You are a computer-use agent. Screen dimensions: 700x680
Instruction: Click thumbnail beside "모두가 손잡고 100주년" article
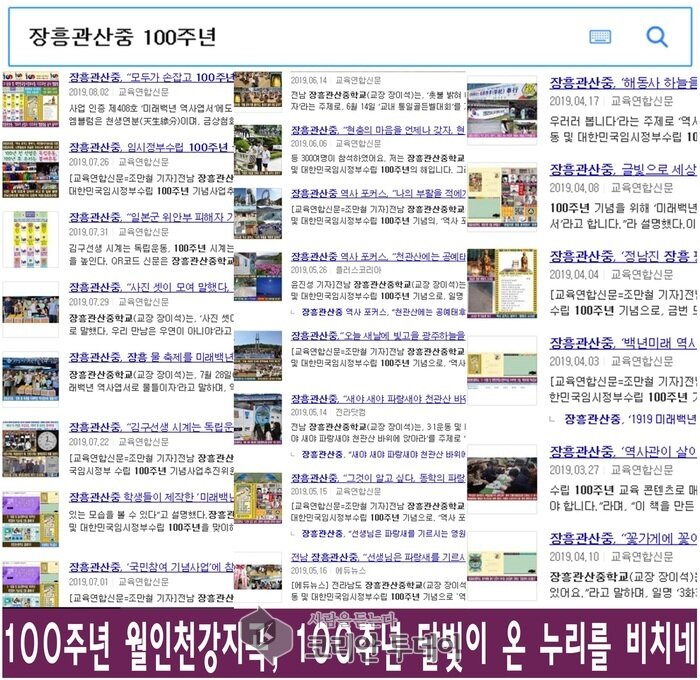click(30, 99)
